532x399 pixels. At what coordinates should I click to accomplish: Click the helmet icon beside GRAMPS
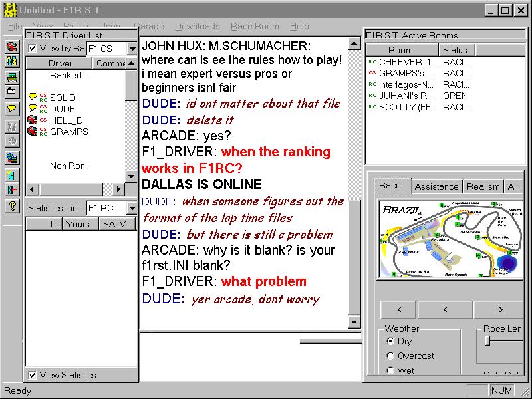[x=32, y=131]
